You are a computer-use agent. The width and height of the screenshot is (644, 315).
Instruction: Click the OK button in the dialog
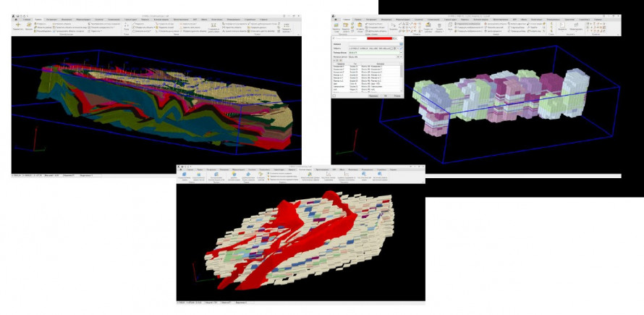[386, 96]
